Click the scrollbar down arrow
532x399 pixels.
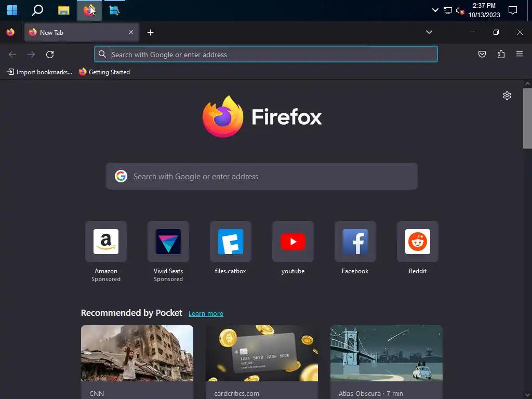click(527, 395)
